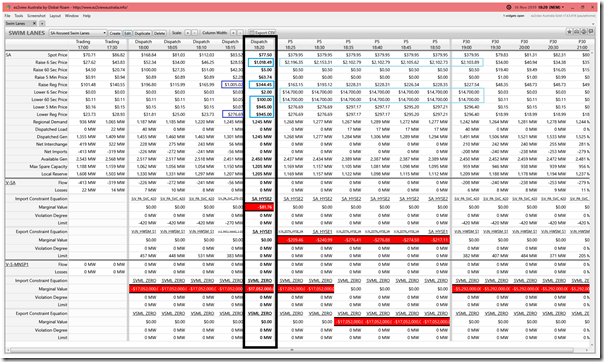Add a new tab with plus icon
Screen dimensions: 604x362
point(42,23)
